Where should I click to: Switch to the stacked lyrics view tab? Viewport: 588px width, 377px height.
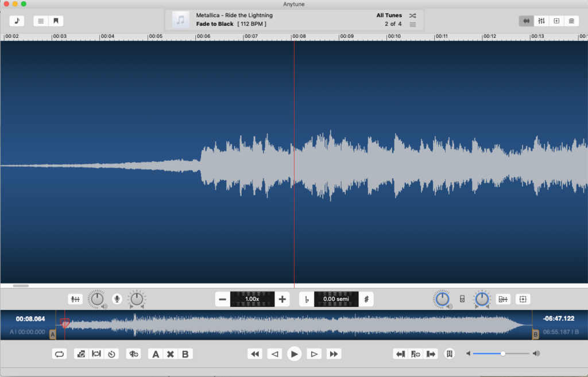pos(571,21)
